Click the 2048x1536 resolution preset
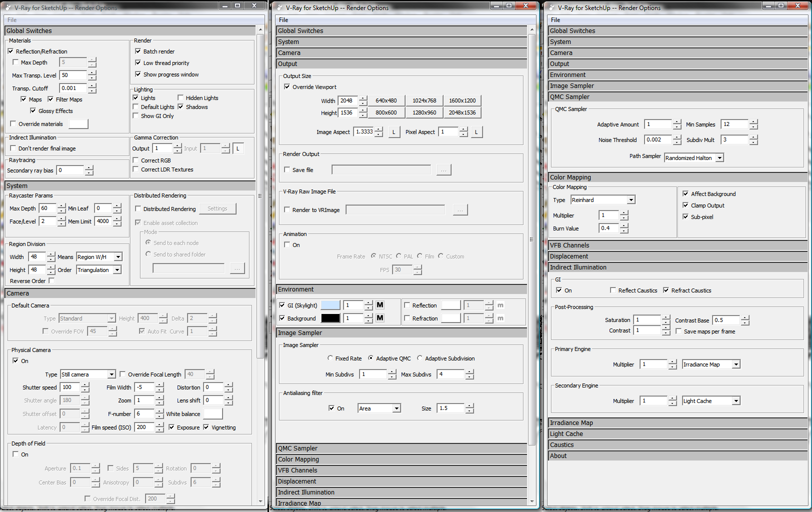The height and width of the screenshot is (512, 812). coord(462,112)
